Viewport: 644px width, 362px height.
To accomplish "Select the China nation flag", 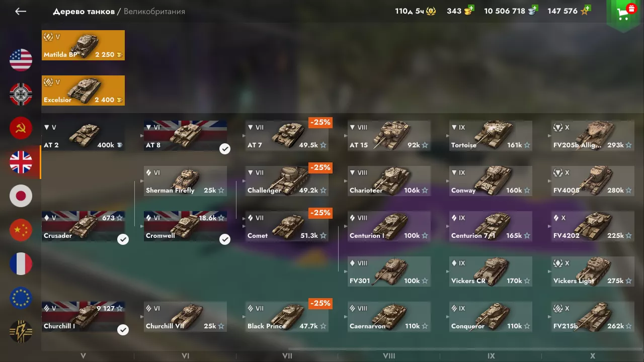I will point(21,230).
